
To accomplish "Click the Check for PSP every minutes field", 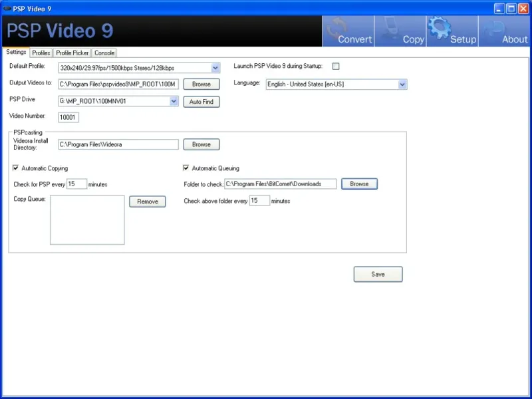I will 76,184.
